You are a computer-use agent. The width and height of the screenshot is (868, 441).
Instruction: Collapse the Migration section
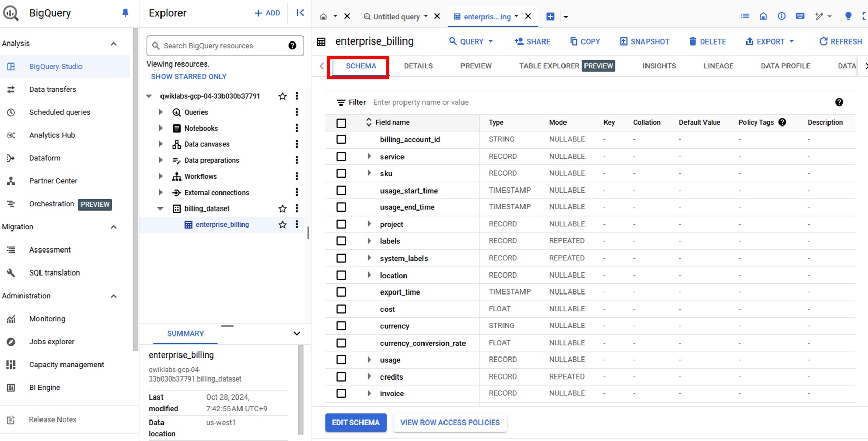pyautogui.click(x=114, y=227)
